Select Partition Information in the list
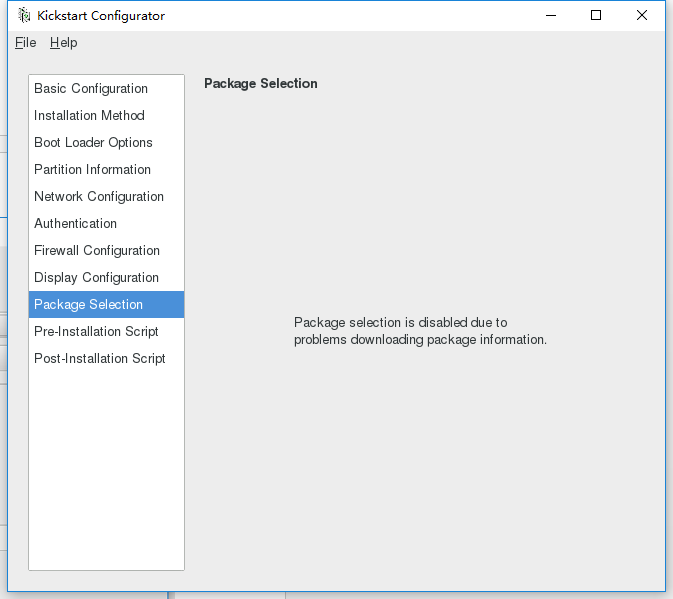The width and height of the screenshot is (673, 599). pyautogui.click(x=92, y=170)
